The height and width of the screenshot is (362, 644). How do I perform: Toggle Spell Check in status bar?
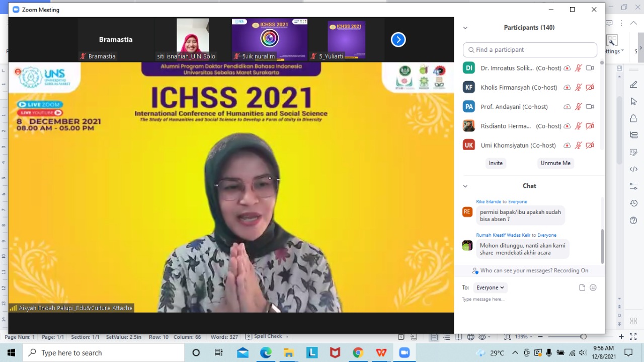point(264,336)
